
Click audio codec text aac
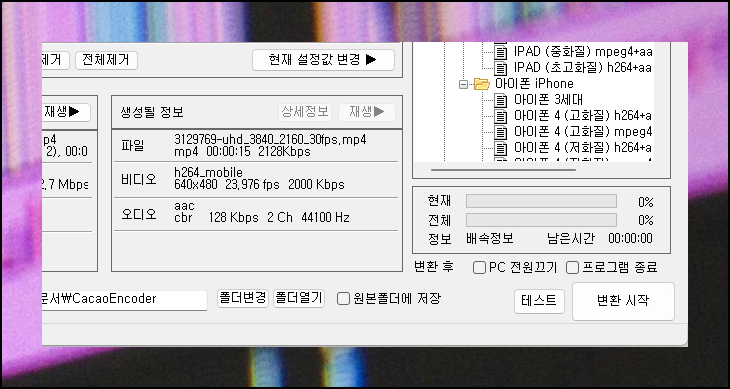pos(184,206)
